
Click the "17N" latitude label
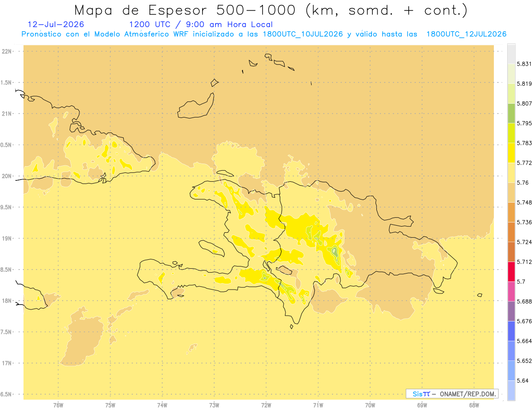pyautogui.click(x=7, y=363)
